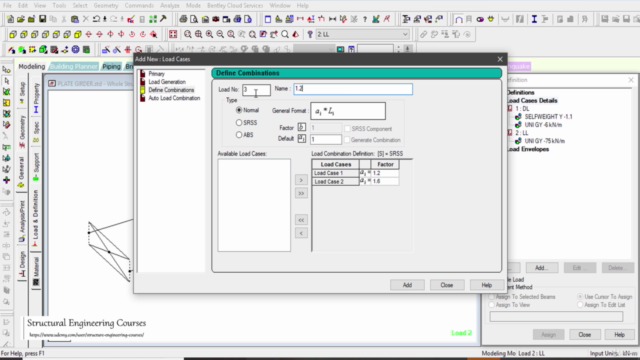Click Add button in Define Combinations dialog
Viewport: 640px width, 360px height.
pos(407,285)
